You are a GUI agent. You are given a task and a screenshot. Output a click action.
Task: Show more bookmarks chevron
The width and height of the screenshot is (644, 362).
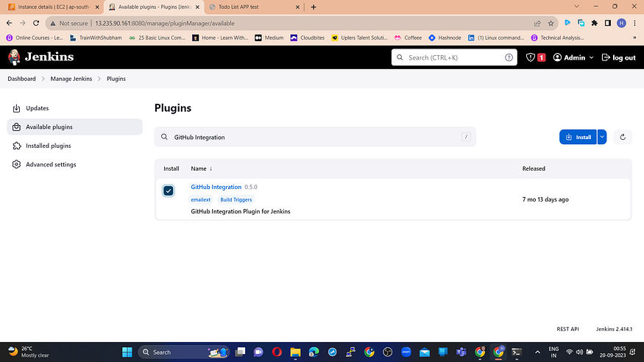[634, 38]
